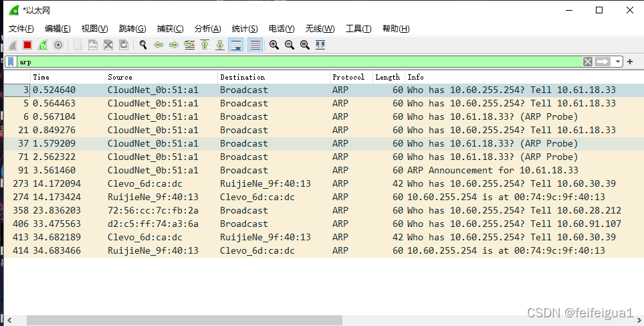Select packet 71 at time 2.562322
This screenshot has width=644, height=326.
point(324,157)
